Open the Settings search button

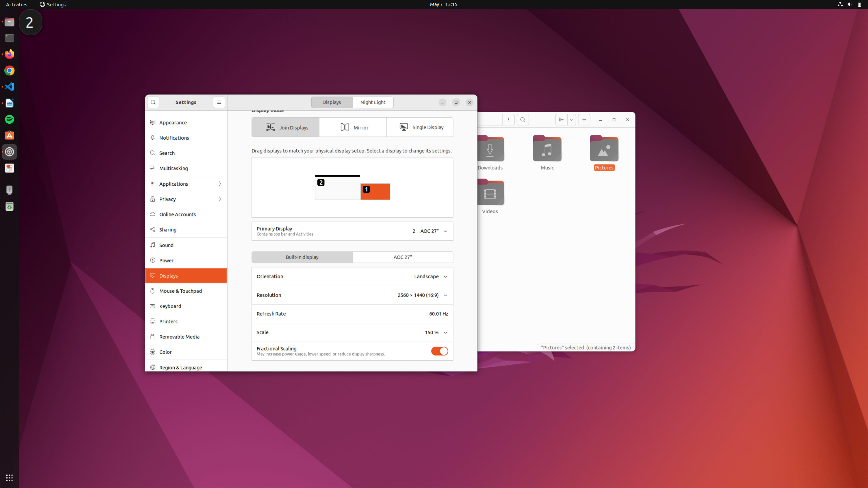point(153,102)
